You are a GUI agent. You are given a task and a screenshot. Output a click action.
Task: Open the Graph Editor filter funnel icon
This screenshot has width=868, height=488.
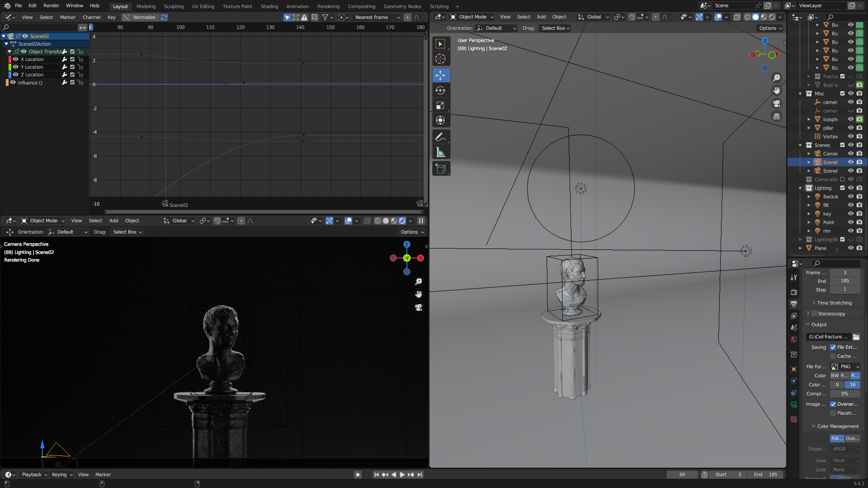click(x=325, y=17)
